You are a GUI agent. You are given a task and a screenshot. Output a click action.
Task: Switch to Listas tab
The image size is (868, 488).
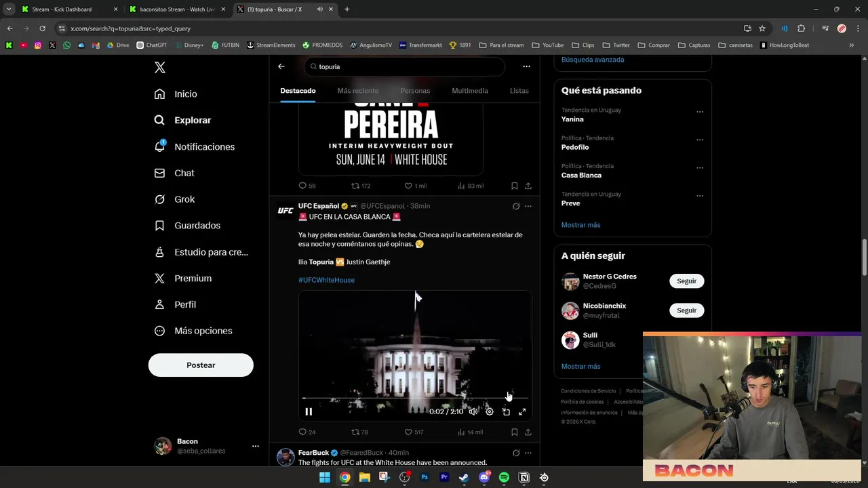(x=519, y=91)
